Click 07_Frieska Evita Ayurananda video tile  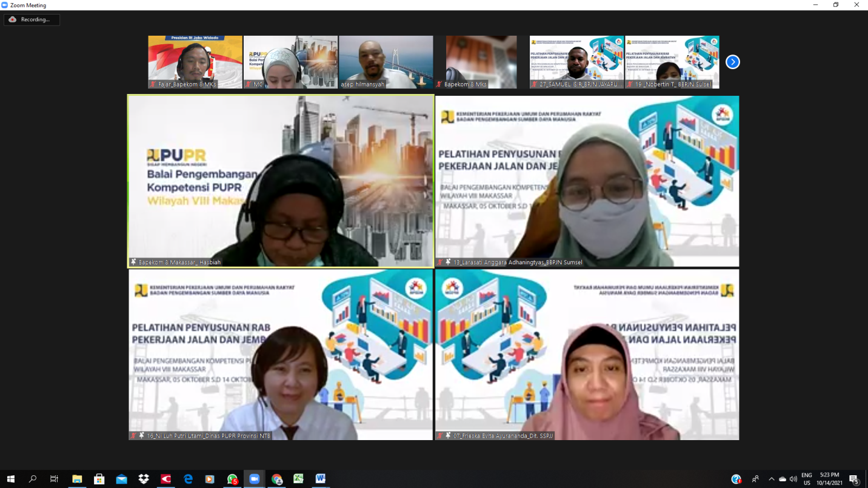pyautogui.click(x=587, y=355)
